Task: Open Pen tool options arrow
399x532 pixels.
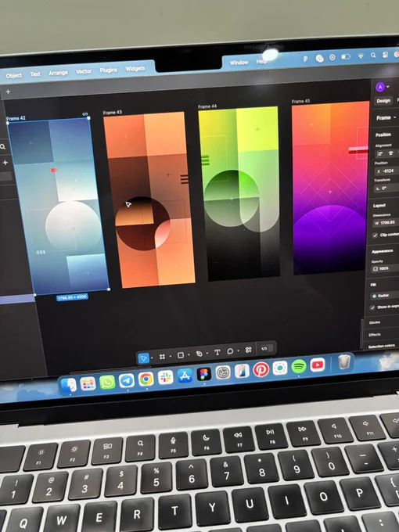Action: (207, 354)
